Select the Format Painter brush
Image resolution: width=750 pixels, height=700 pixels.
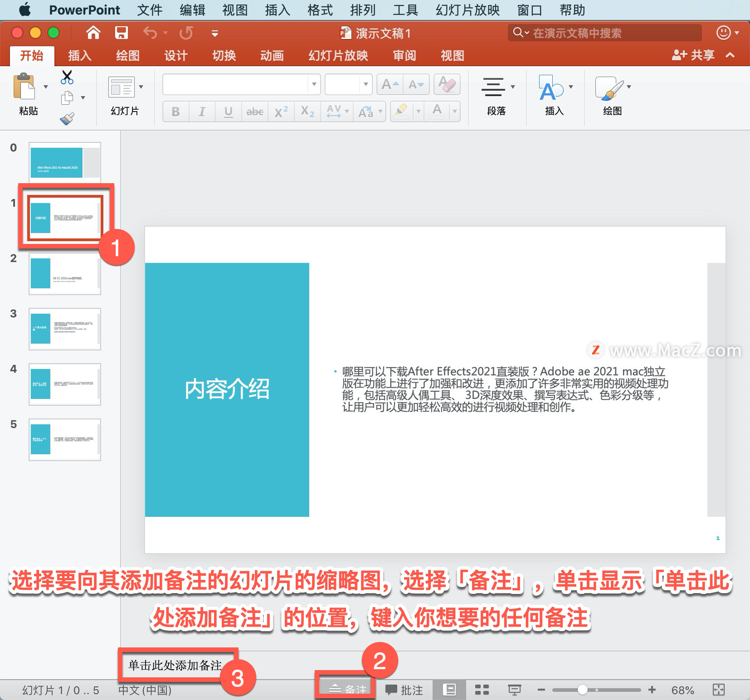pyautogui.click(x=67, y=119)
